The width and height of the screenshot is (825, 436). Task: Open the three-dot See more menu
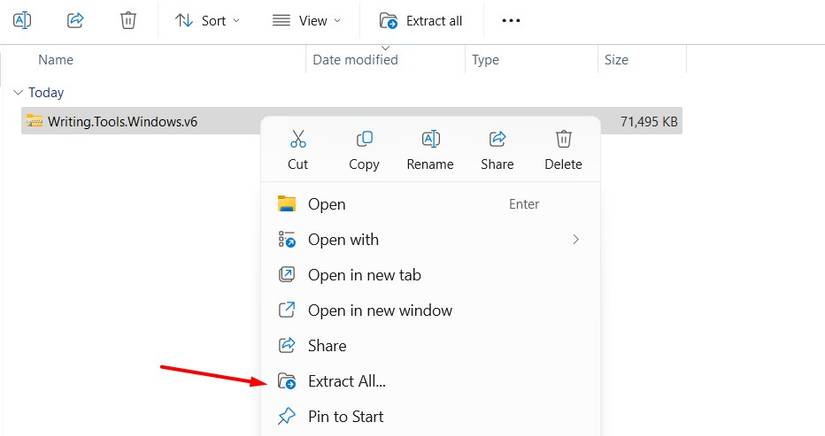(511, 21)
